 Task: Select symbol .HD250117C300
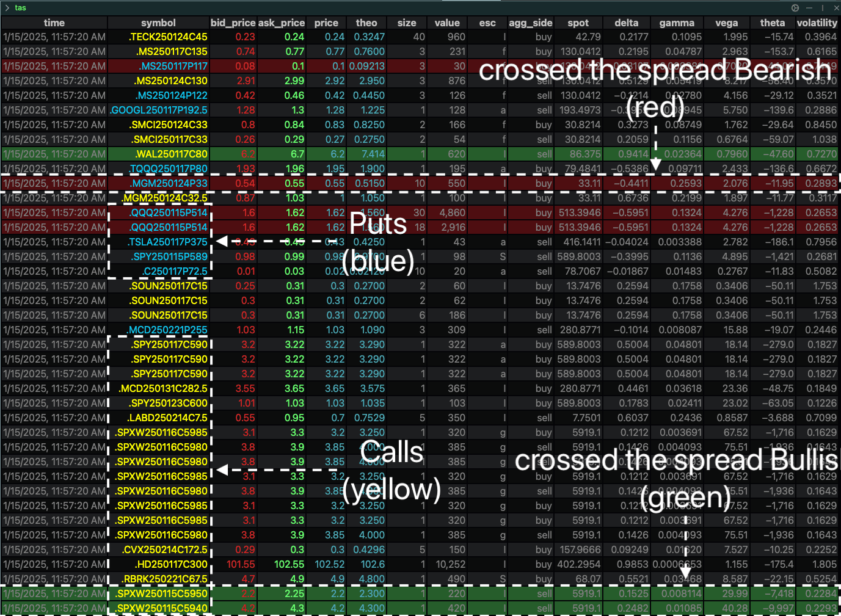click(x=171, y=564)
